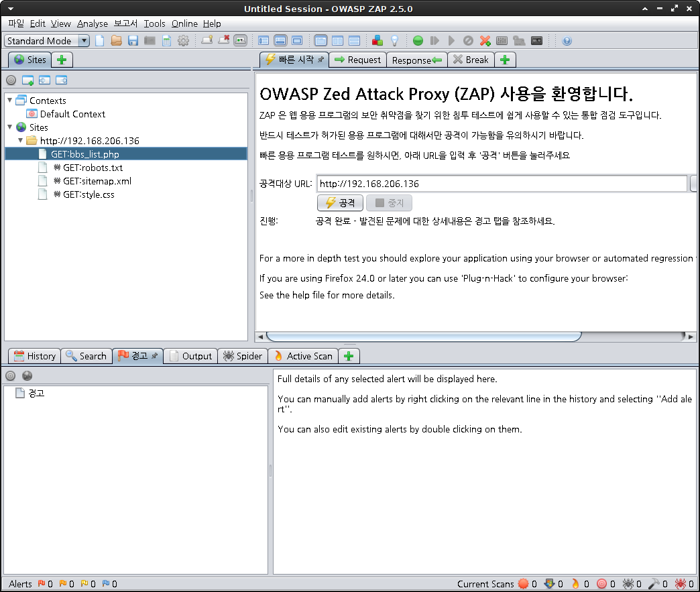Open the 보고서 menu
Screen dimensions: 700x592
pyautogui.click(x=125, y=23)
